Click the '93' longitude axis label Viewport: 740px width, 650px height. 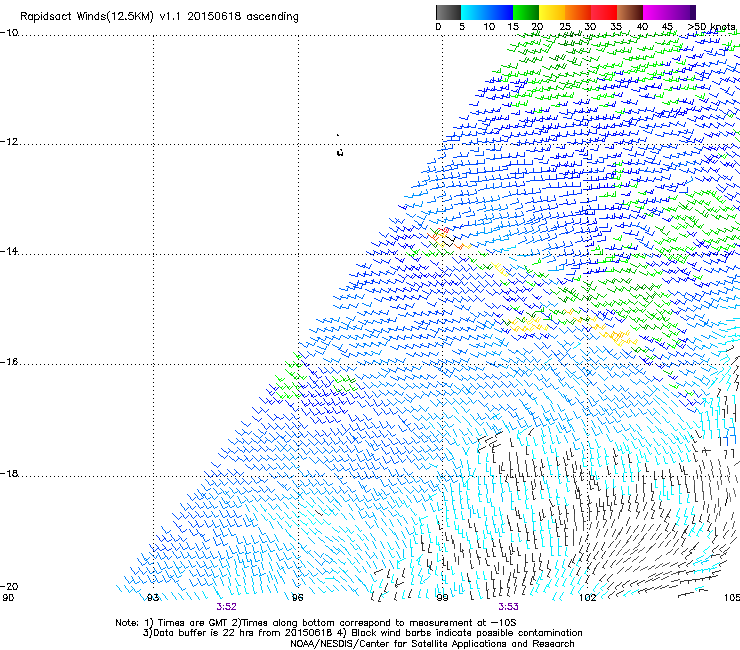153,598
